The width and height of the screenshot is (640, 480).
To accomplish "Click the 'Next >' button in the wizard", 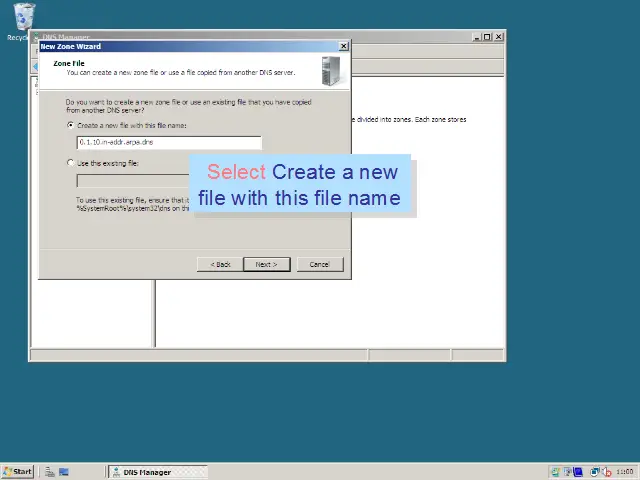I will [267, 264].
